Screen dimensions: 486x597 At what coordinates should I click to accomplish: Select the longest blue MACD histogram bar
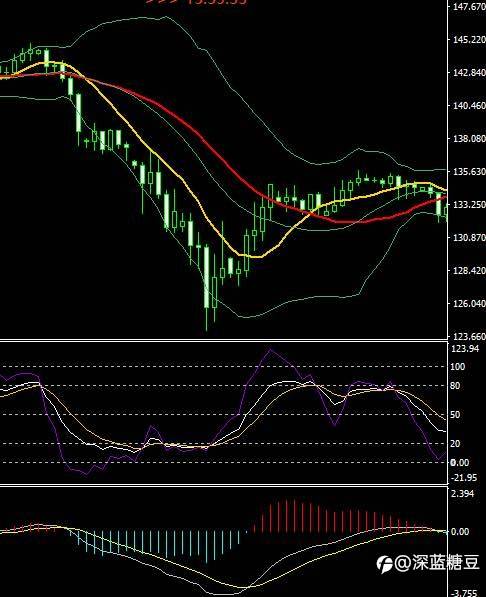207,548
